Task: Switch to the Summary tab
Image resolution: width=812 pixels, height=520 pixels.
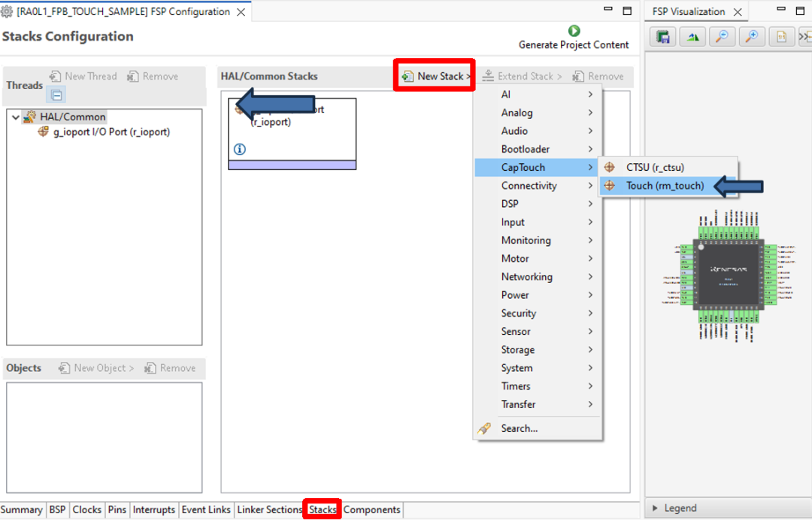Action: (x=21, y=510)
